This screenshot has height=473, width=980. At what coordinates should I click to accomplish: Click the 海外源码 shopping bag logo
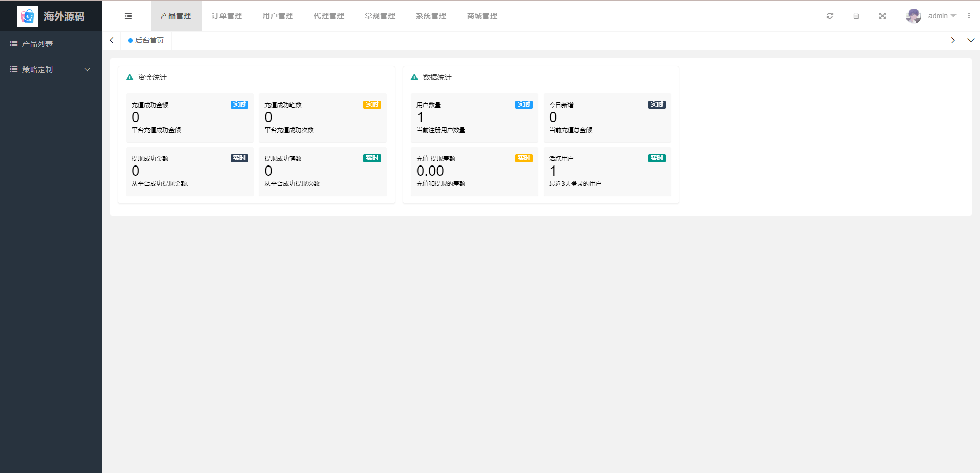point(28,16)
